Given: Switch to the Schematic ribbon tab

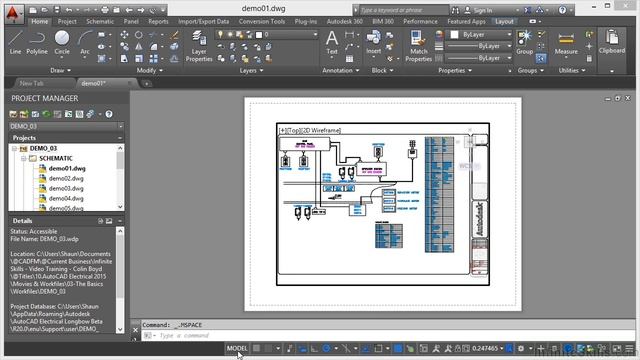Looking at the screenshot, I should pos(100,21).
